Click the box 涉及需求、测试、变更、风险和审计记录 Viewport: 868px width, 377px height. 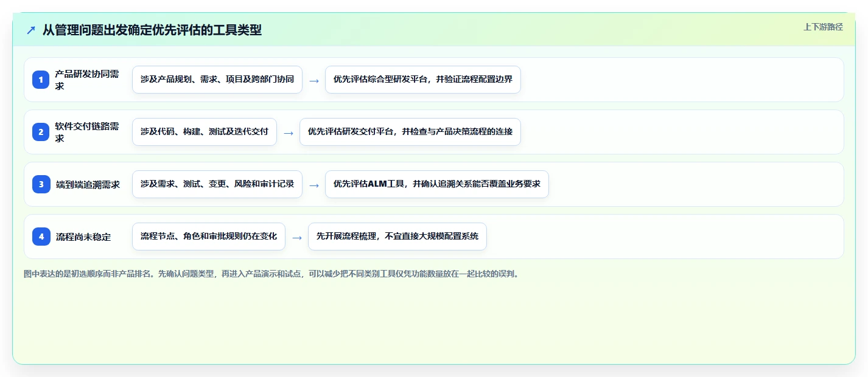[x=217, y=184]
